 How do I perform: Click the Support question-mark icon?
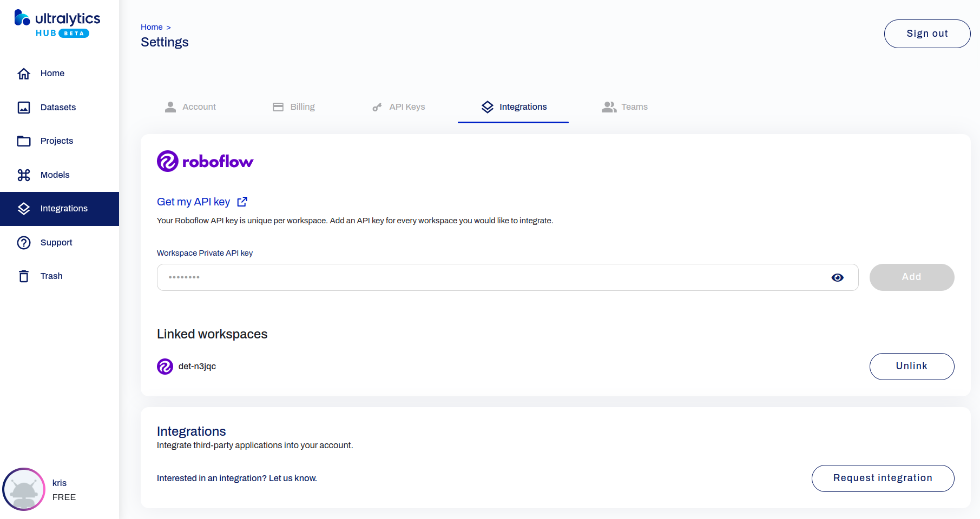point(24,243)
